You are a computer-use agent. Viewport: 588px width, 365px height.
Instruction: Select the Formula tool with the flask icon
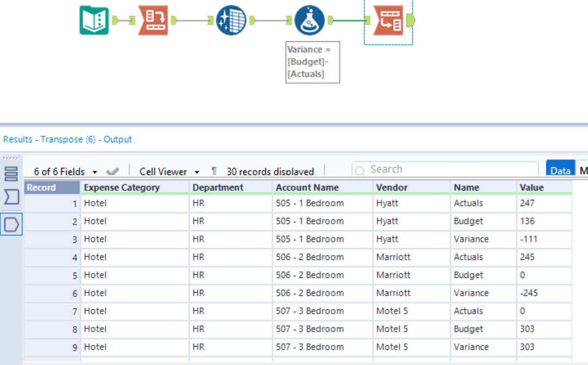309,19
